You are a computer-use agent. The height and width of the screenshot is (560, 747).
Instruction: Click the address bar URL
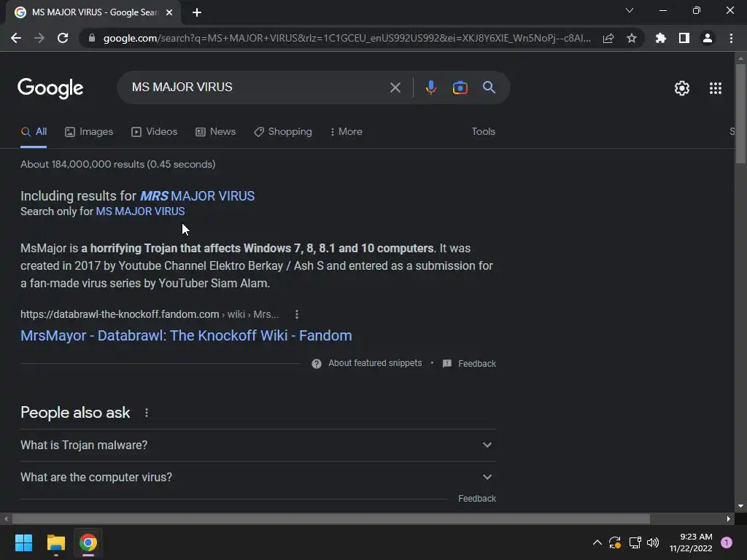pyautogui.click(x=347, y=38)
